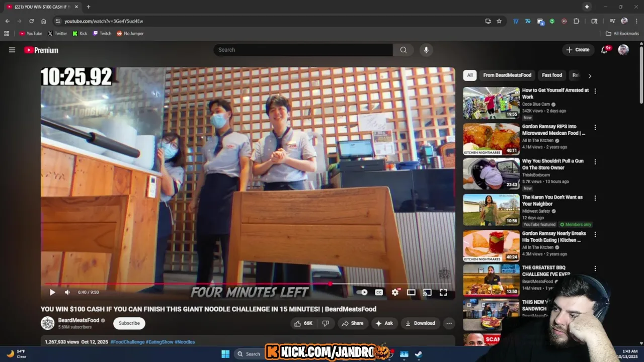Select From BeardMeatsFood chip
644x362 pixels.
tap(507, 75)
